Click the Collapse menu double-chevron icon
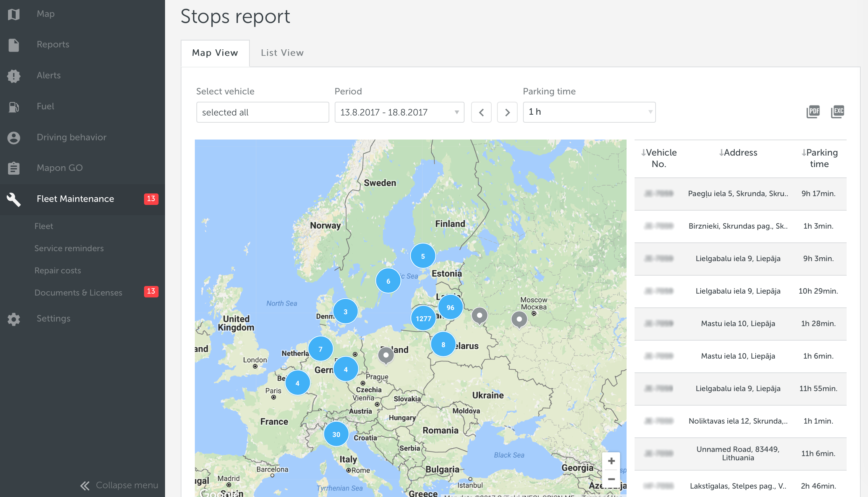Image resolution: width=868 pixels, height=497 pixels. (85, 486)
